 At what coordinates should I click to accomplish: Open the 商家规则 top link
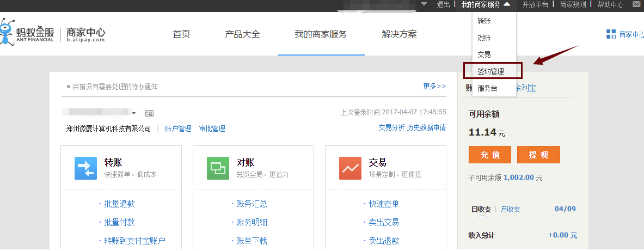[x=573, y=4]
